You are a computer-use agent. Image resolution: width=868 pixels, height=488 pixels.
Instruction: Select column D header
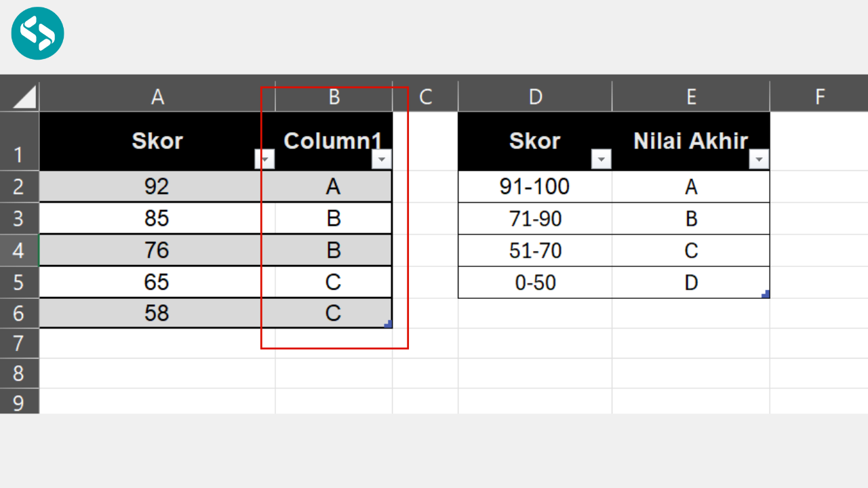click(535, 97)
